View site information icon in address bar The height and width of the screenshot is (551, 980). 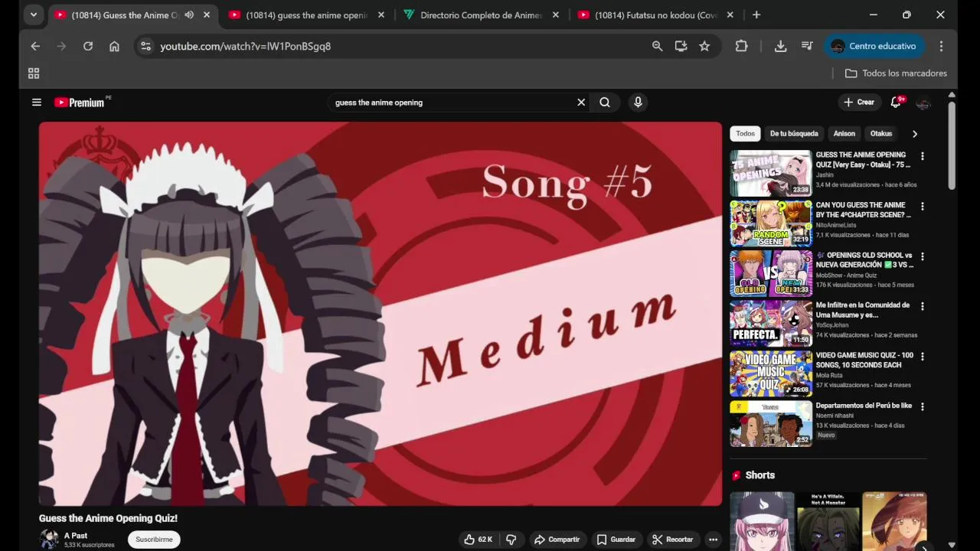pos(145,46)
